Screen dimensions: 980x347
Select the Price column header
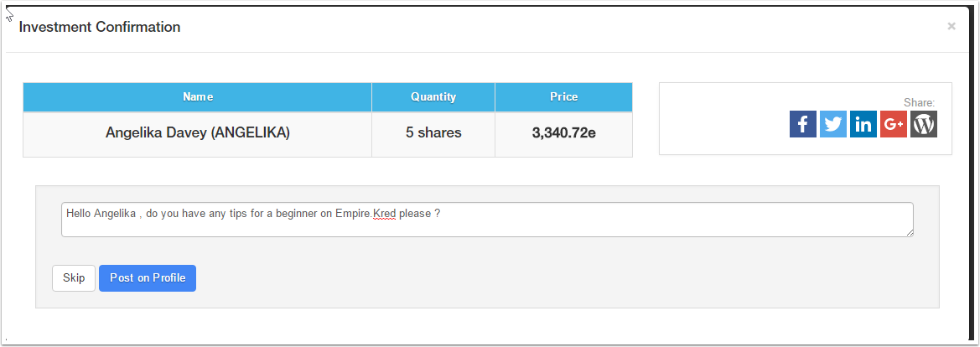(x=563, y=97)
